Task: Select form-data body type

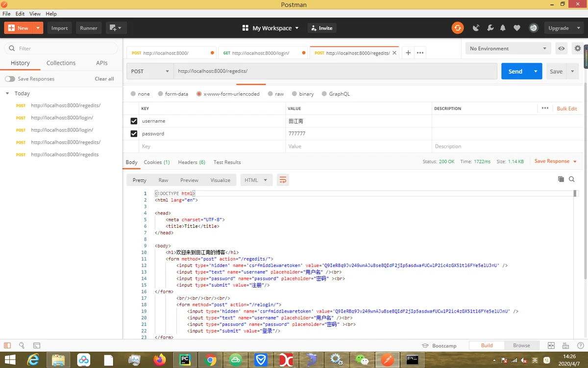Action: click(x=161, y=94)
